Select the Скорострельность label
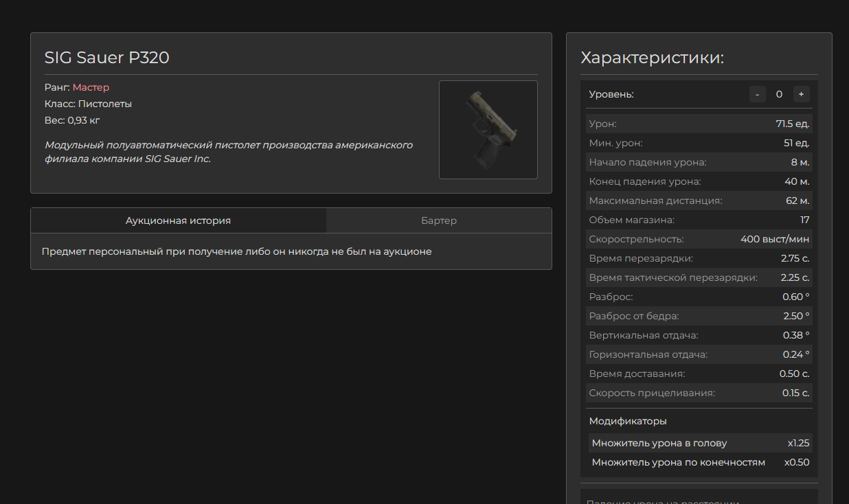The image size is (849, 504). coord(636,239)
